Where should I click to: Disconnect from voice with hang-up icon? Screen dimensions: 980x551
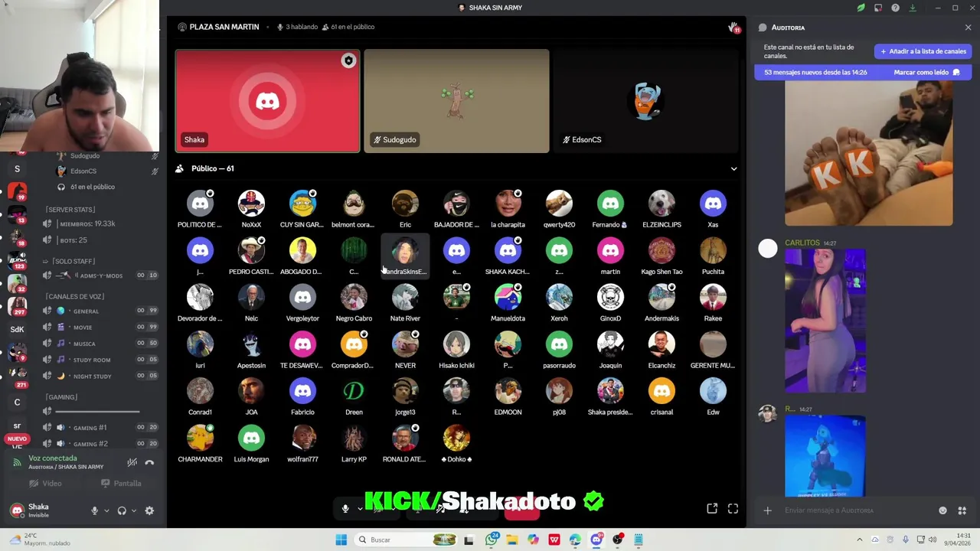pyautogui.click(x=149, y=462)
